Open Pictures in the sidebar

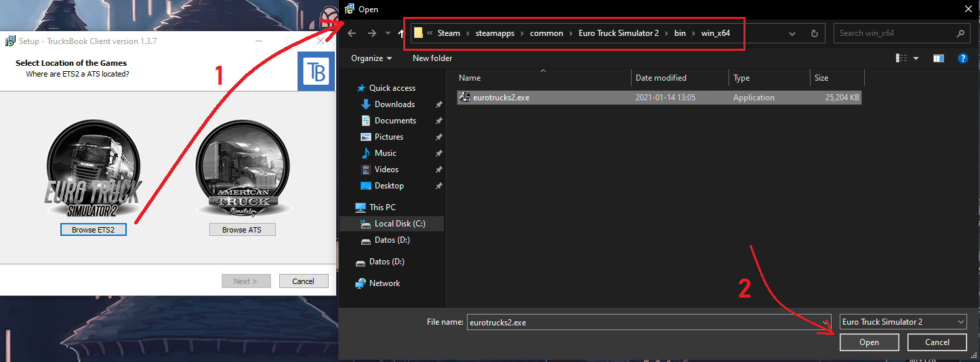pyautogui.click(x=389, y=137)
